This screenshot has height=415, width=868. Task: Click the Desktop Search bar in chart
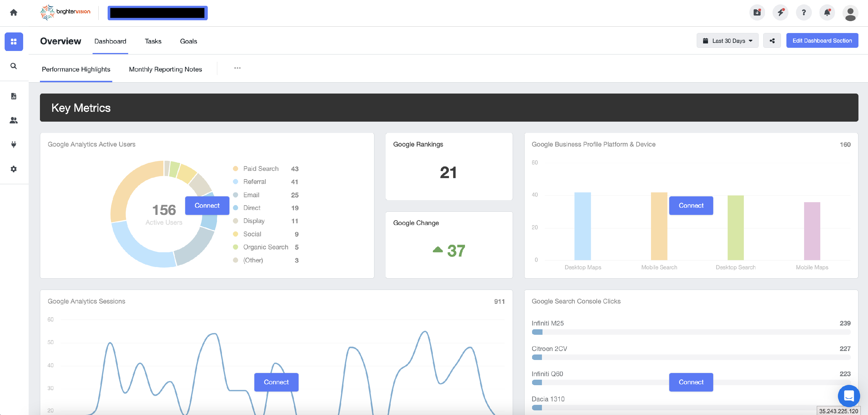735,228
